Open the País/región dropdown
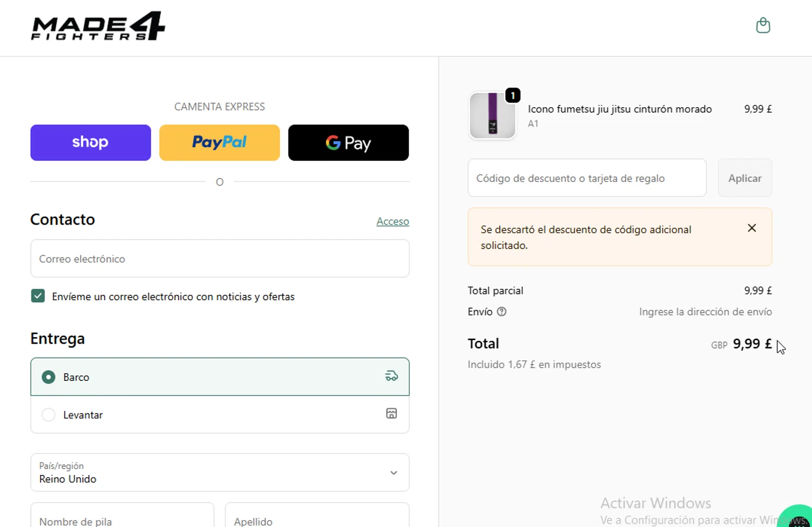 (220, 472)
